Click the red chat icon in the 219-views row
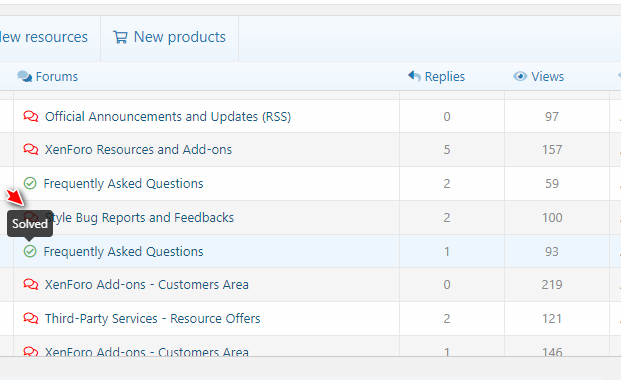Viewport: 621px width, 380px height. tap(30, 284)
